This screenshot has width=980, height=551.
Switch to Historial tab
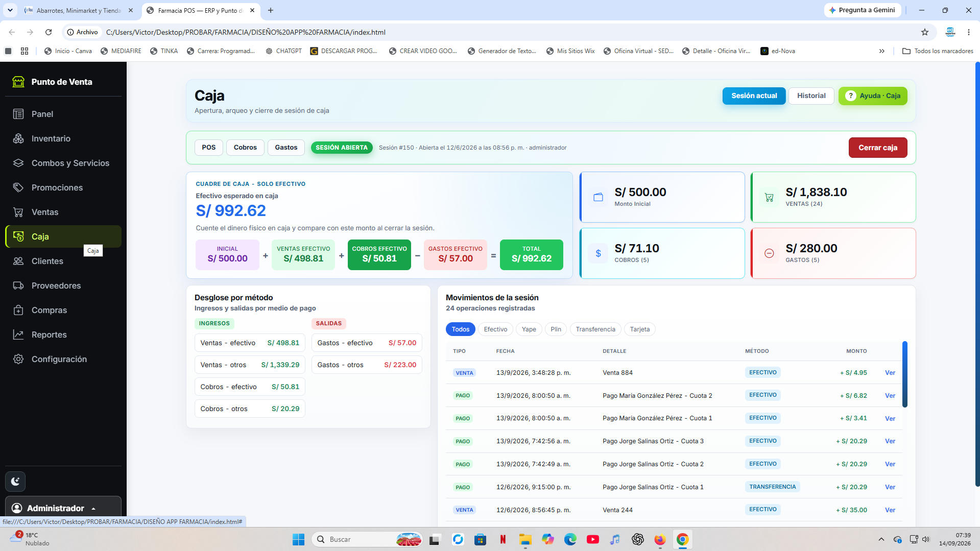coord(811,95)
